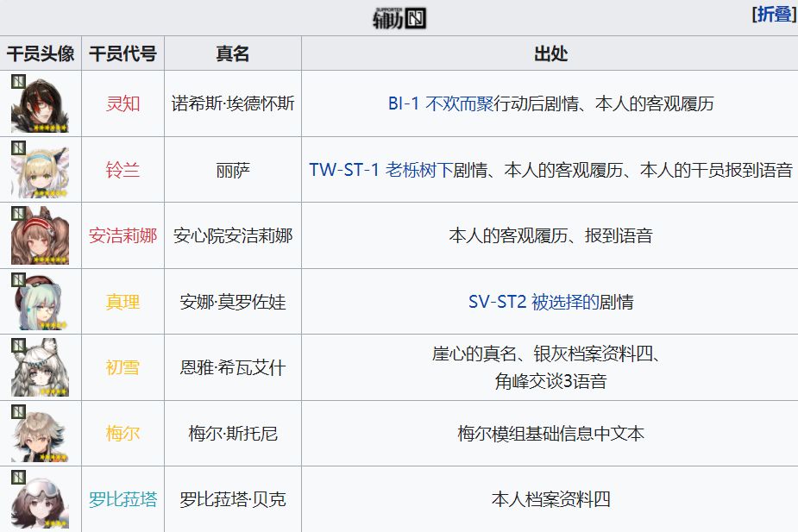Open 铃兰 operator avatar
Viewport: 798px width, 532px height.
pos(41,169)
